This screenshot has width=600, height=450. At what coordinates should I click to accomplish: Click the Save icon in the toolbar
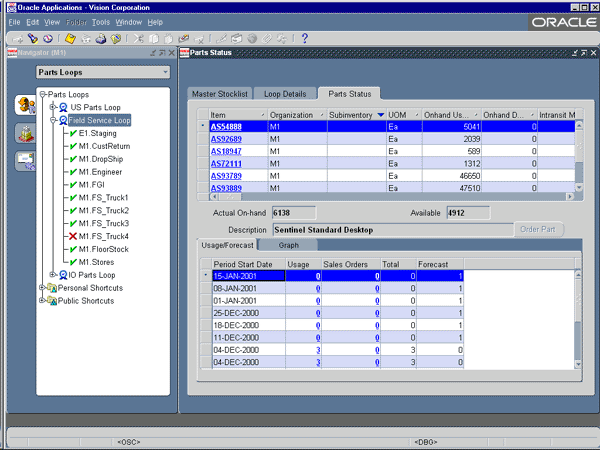[72, 39]
